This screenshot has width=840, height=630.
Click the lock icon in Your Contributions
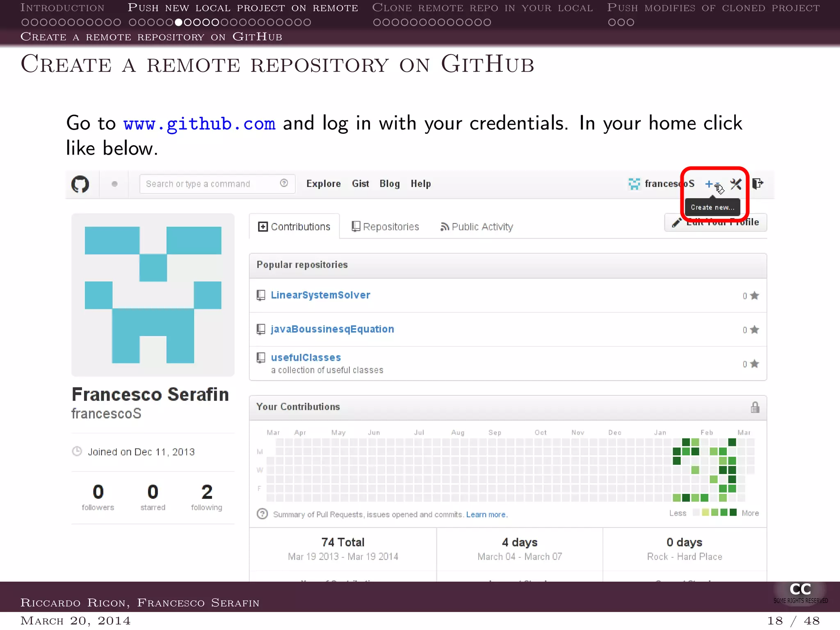point(755,407)
